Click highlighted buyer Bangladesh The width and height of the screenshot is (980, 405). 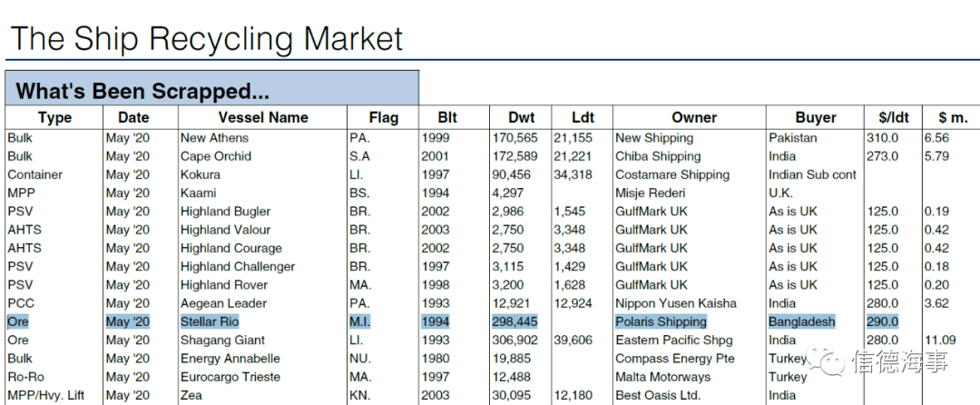(x=802, y=321)
